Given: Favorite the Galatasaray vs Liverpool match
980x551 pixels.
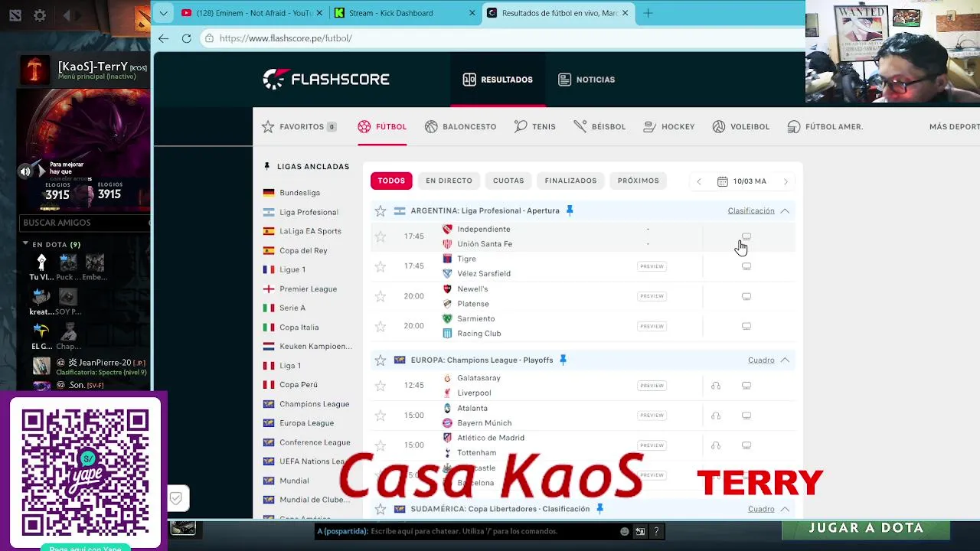Looking at the screenshot, I should point(381,386).
